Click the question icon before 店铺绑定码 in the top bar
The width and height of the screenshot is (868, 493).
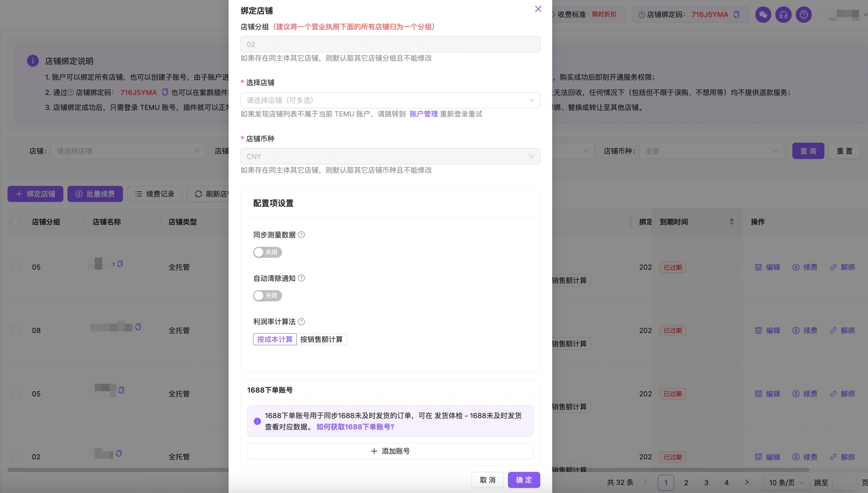(642, 14)
